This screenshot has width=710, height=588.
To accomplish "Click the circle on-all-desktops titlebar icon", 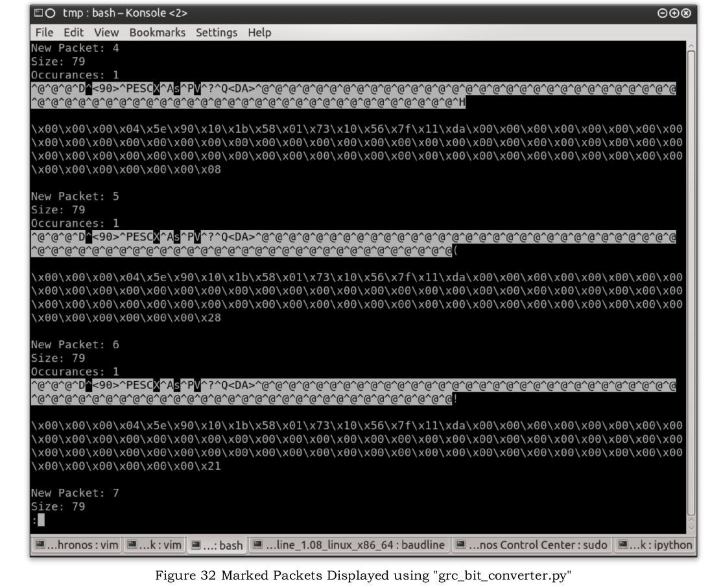I will tap(51, 13).
